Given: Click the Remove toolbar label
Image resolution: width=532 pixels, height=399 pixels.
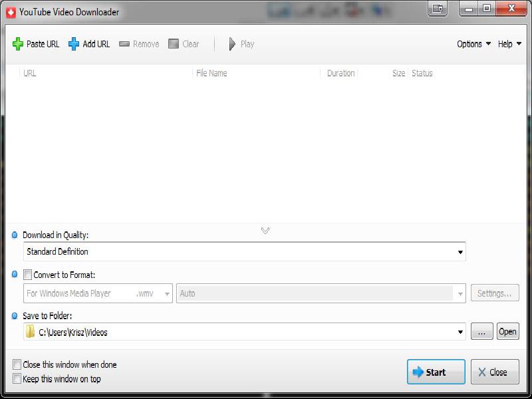Looking at the screenshot, I should (x=146, y=44).
